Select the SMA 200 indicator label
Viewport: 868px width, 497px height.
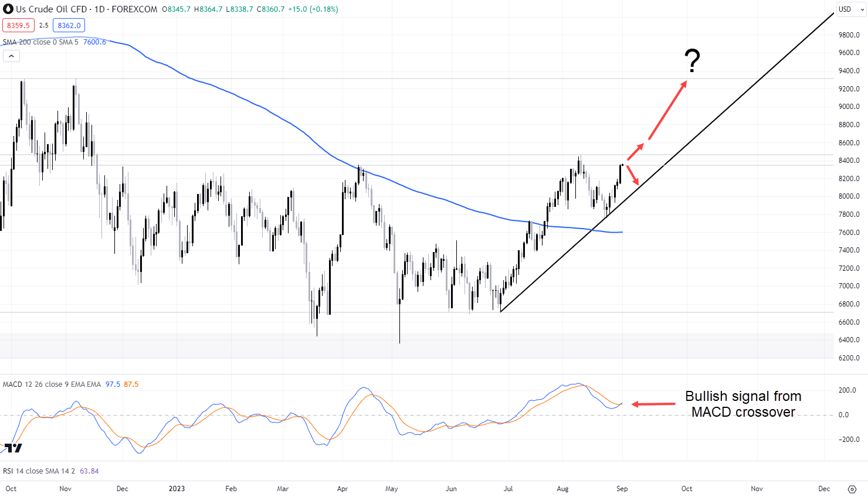pos(40,42)
